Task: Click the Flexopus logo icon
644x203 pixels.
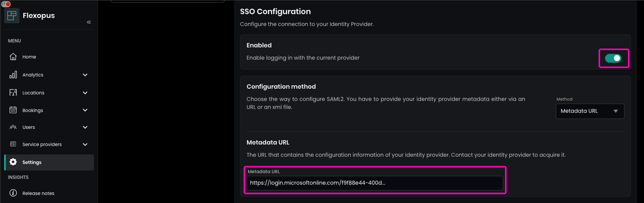Action: pos(12,16)
